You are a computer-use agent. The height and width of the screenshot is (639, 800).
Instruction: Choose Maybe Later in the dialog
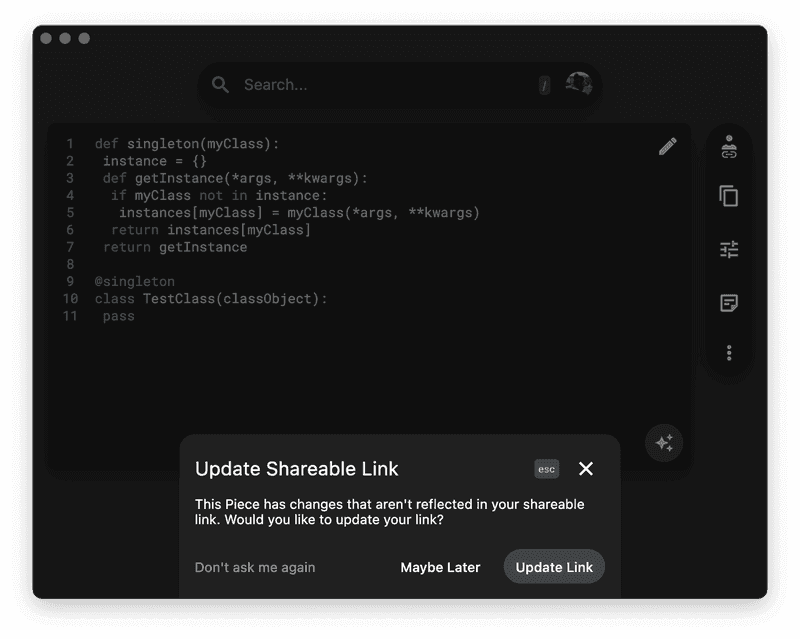coord(439,567)
